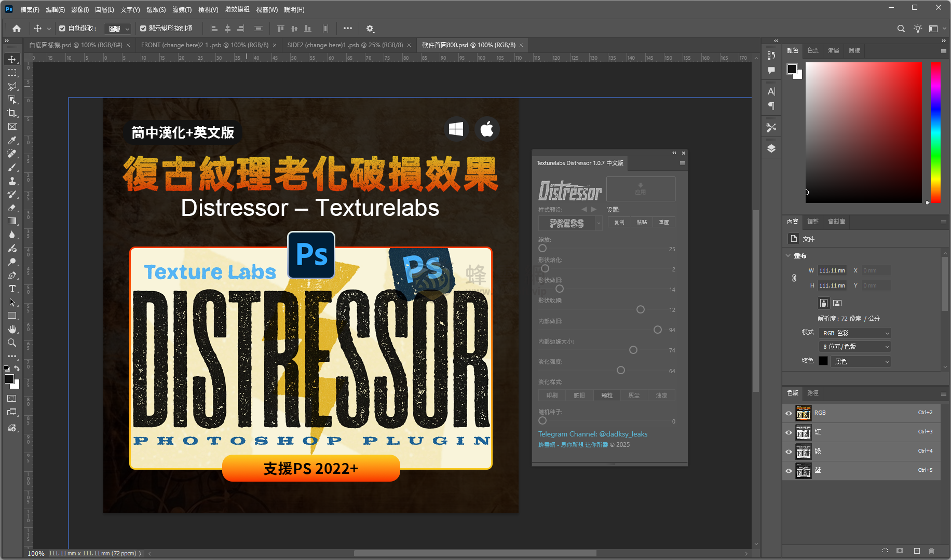
Task: Select the Lasso tool
Action: click(x=12, y=86)
